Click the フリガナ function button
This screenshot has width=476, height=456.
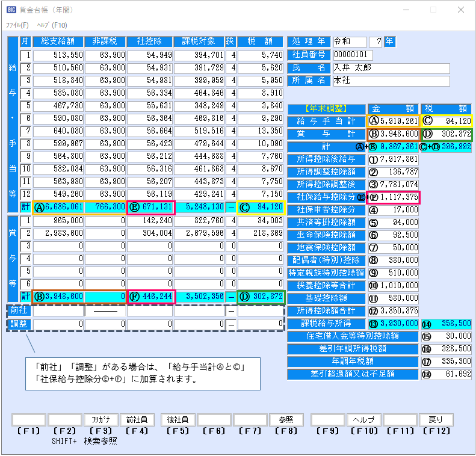coord(101,420)
